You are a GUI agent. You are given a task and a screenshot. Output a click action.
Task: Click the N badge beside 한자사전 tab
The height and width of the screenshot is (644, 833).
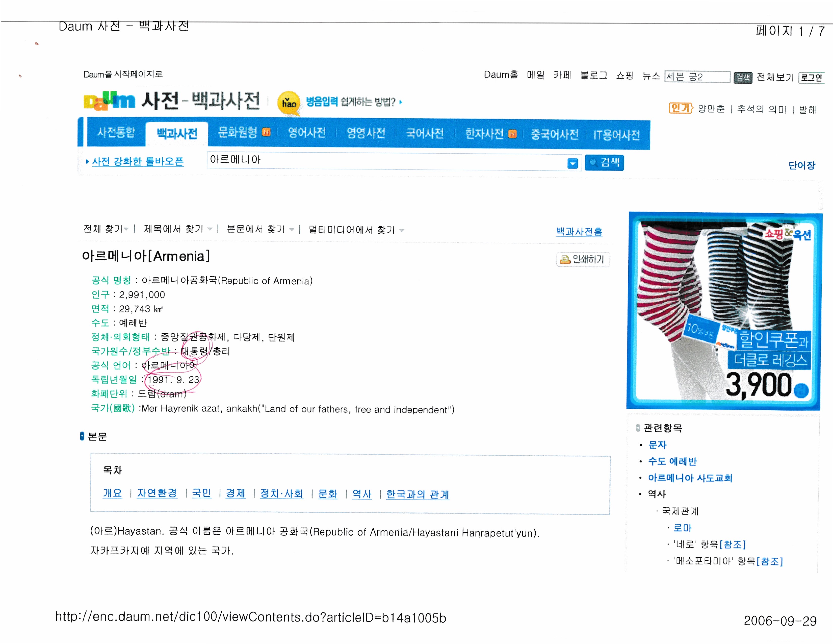513,134
